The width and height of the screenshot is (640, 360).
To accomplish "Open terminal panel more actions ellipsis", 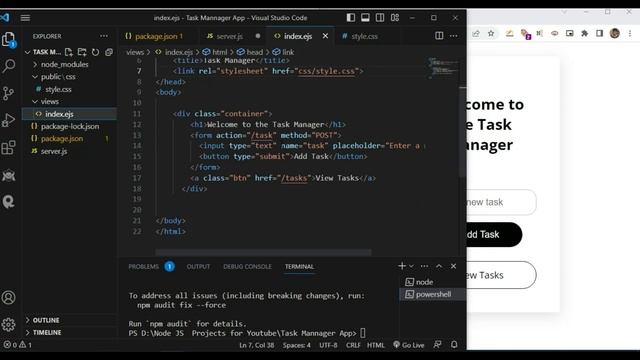I will [424, 266].
